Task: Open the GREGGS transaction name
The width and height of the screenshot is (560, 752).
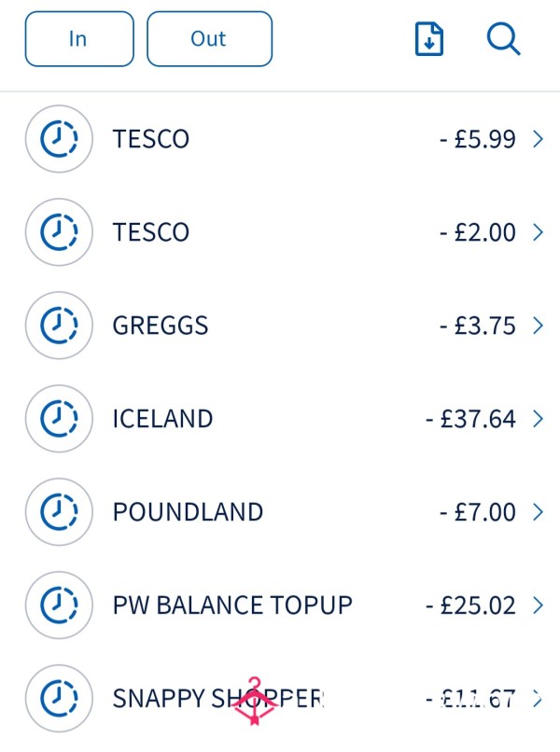Action: [x=160, y=326]
